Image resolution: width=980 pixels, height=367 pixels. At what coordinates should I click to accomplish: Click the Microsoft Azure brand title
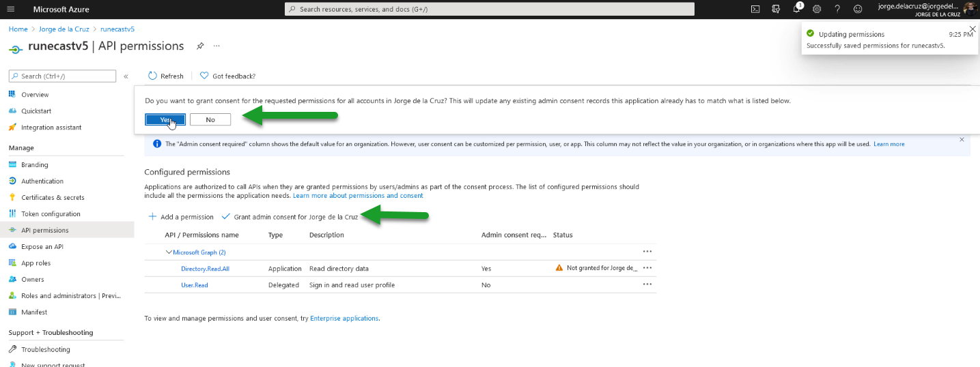coord(61,10)
